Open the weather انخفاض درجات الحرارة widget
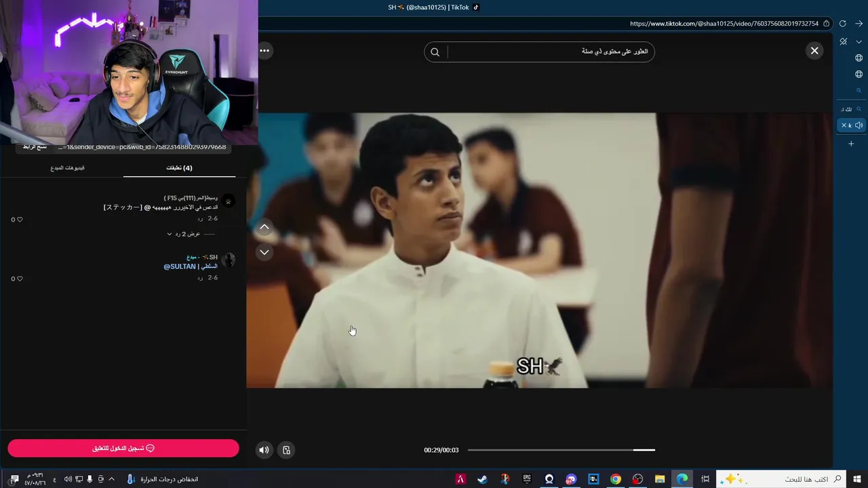Viewport: 868px width, 488px height. [163, 479]
